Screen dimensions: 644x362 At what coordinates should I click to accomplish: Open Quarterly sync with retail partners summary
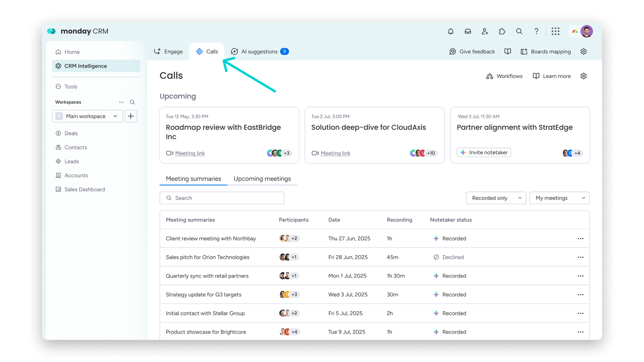pos(207,276)
